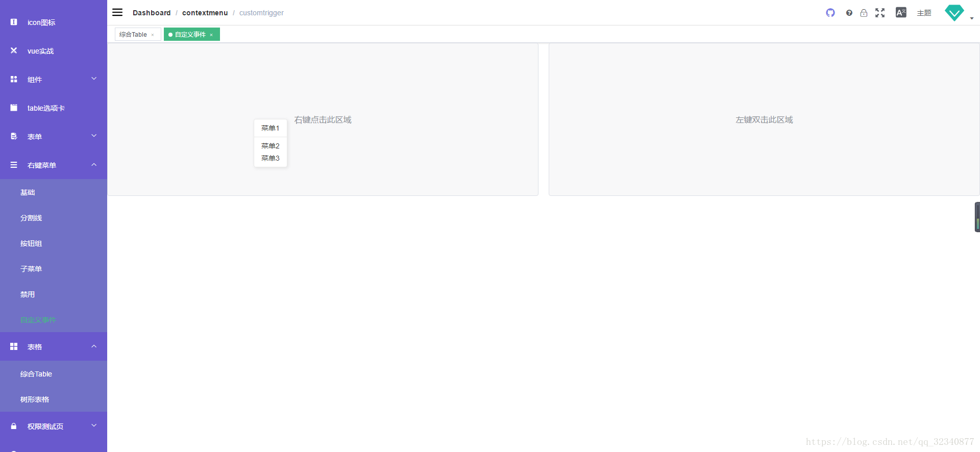Click the 右键点击此区域 label

323,119
